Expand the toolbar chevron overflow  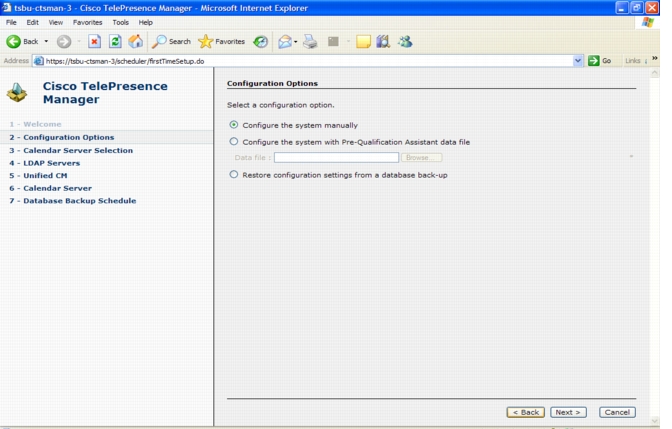click(x=655, y=58)
